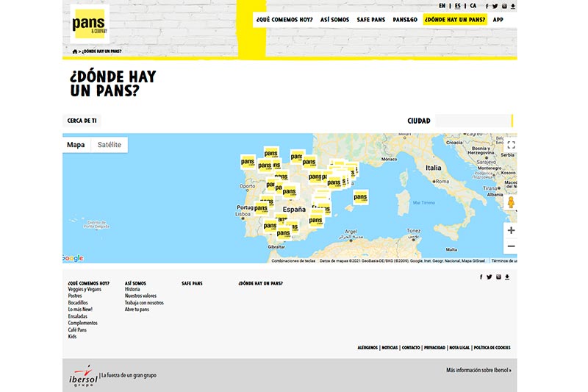Select the Mapa map type
This screenshot has width=588, height=392.
[76, 145]
